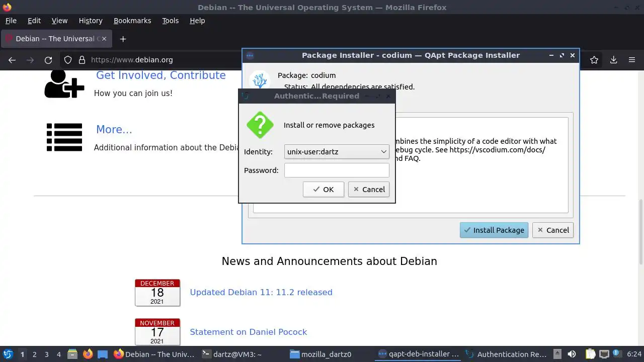
Task: Click the Password input field
Action: (x=337, y=170)
